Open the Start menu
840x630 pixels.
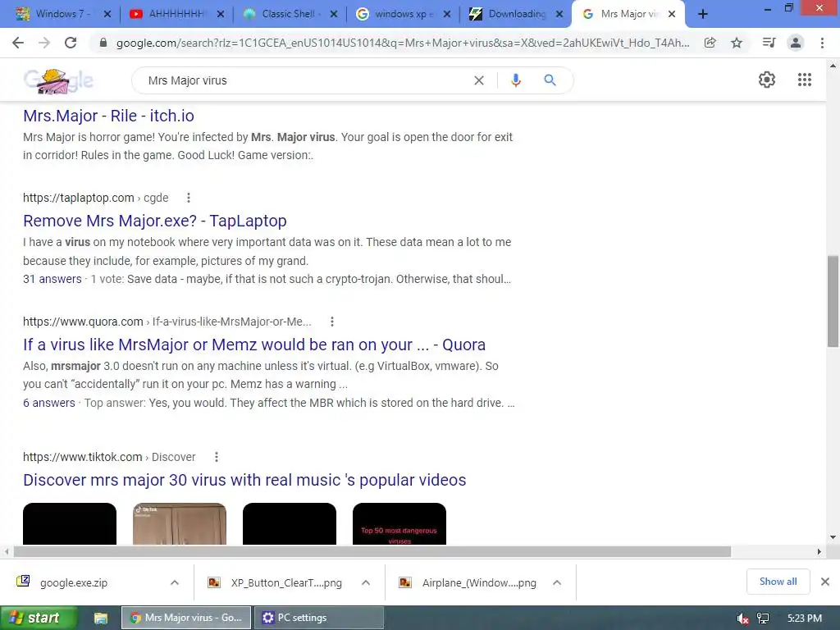pyautogui.click(x=39, y=619)
